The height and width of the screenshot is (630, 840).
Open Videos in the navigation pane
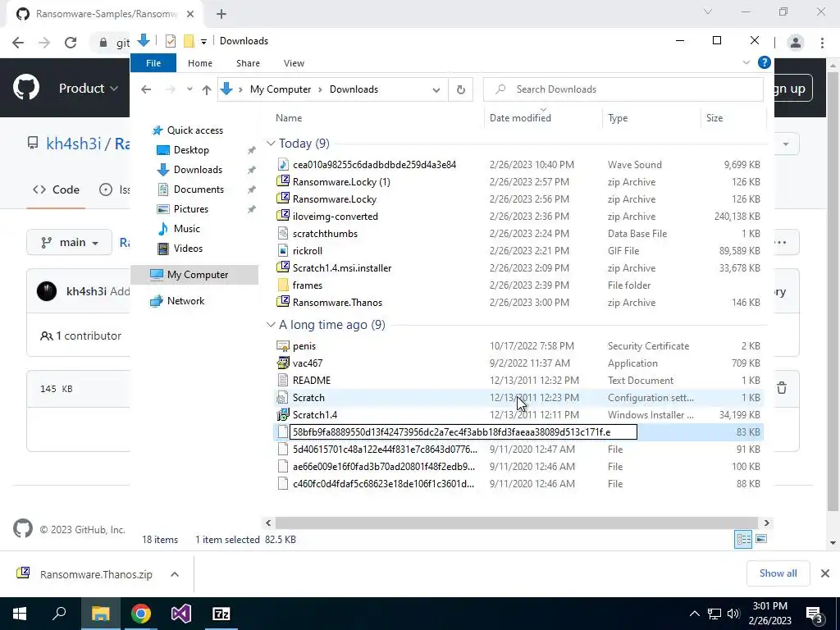tap(188, 249)
